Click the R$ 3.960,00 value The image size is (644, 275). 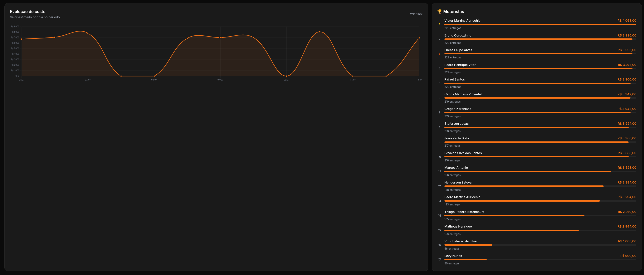click(x=627, y=80)
